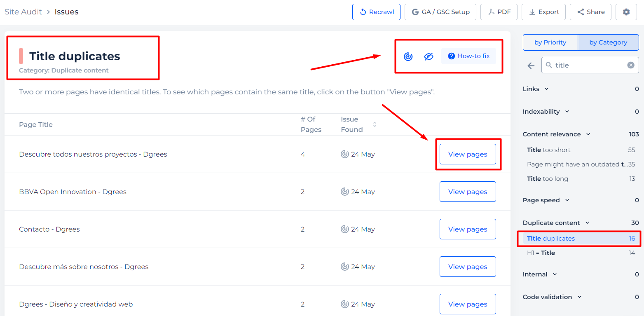Download the PDF report
The image size is (644, 316).
click(499, 12)
